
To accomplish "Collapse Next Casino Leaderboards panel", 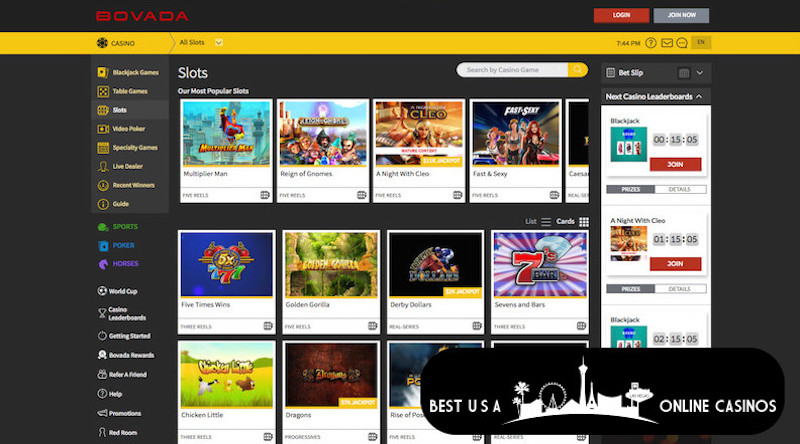I will (699, 96).
